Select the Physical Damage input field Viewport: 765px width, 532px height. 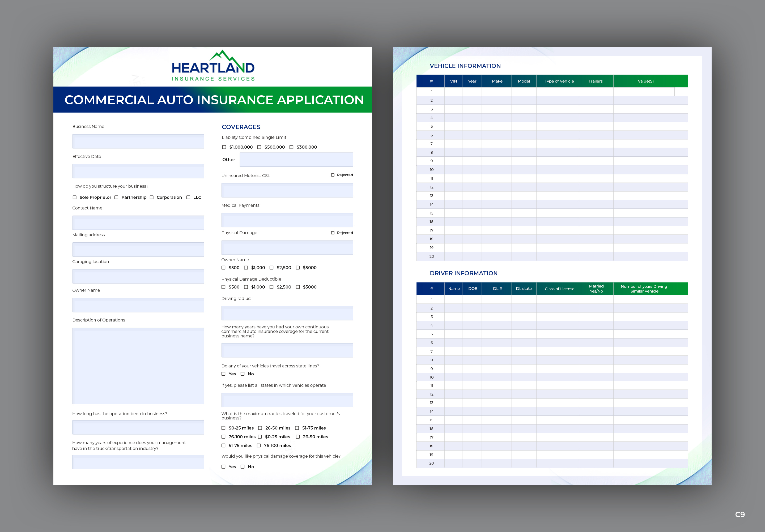point(287,248)
